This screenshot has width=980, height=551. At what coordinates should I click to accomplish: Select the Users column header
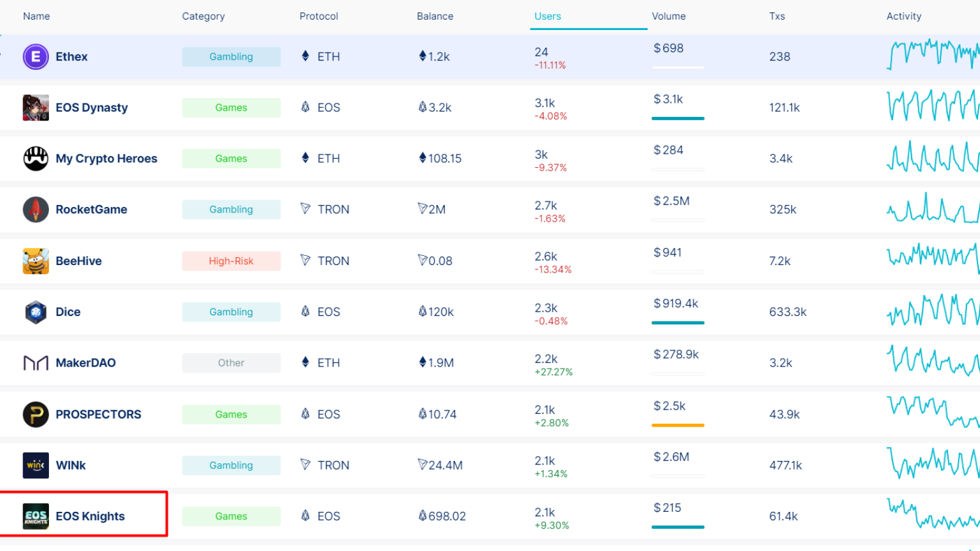point(548,17)
